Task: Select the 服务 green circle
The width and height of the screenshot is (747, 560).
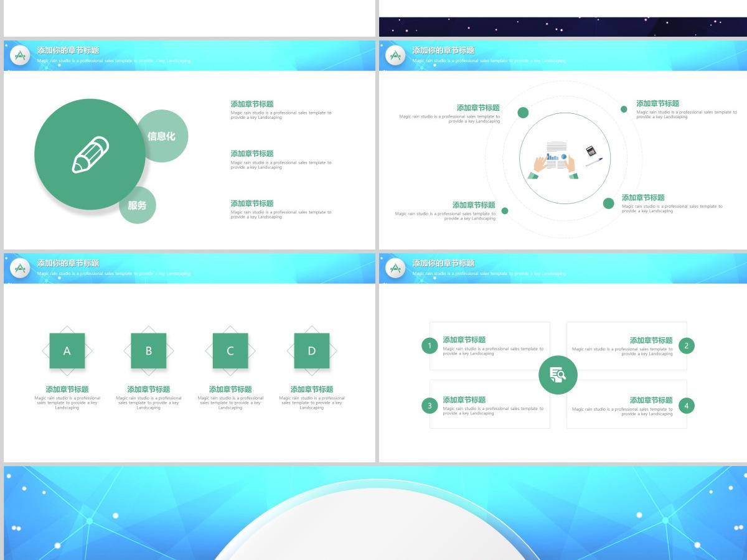Action: pyautogui.click(x=138, y=205)
